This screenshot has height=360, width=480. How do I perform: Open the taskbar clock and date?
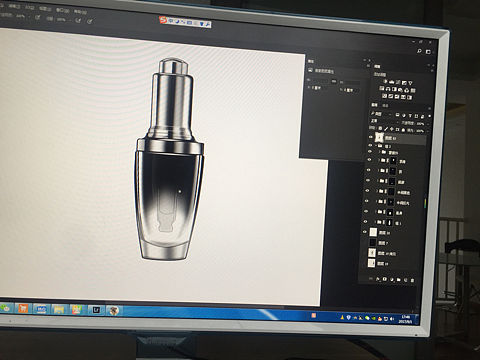[405, 319]
